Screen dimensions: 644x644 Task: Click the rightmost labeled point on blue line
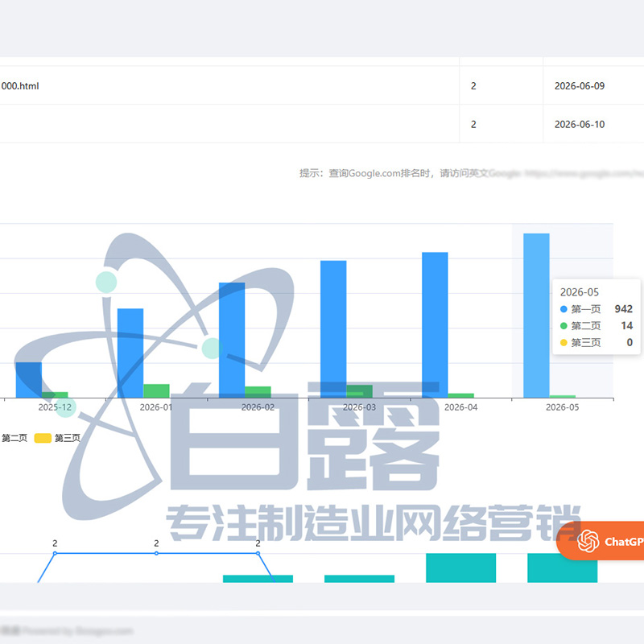click(258, 553)
